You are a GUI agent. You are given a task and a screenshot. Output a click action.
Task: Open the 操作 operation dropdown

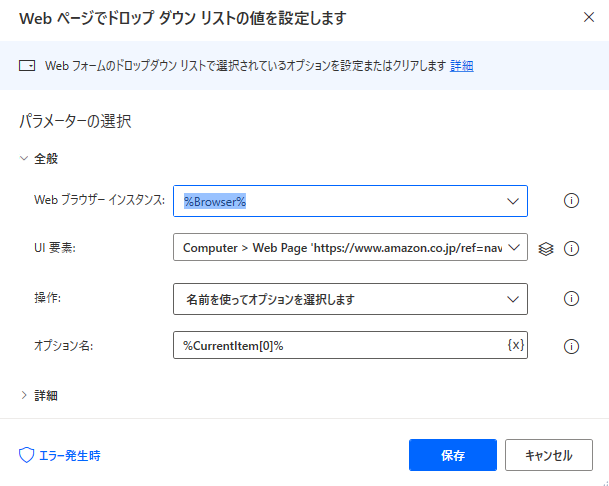pyautogui.click(x=350, y=299)
